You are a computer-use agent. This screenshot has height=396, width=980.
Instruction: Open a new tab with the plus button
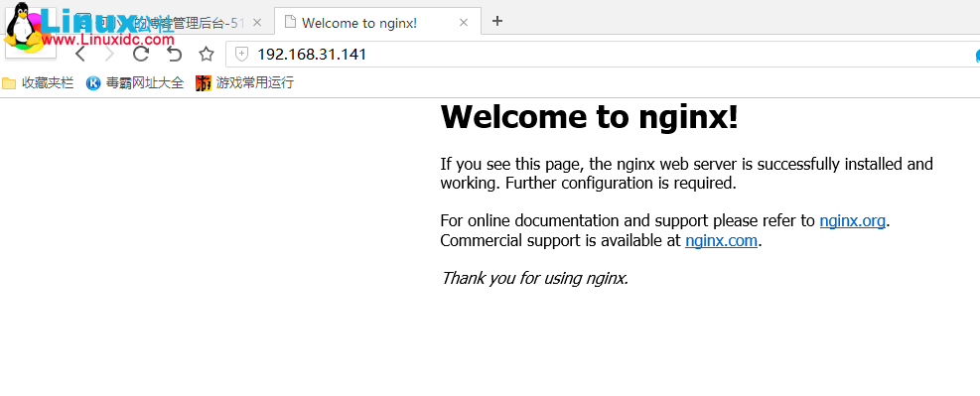point(496,21)
